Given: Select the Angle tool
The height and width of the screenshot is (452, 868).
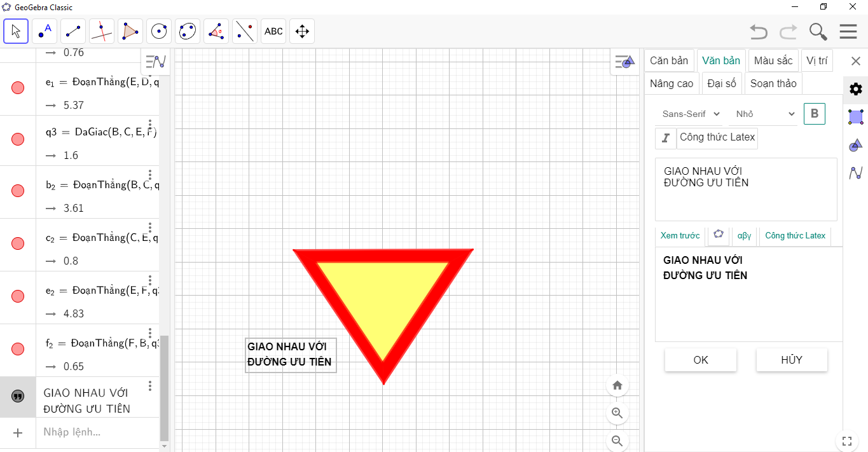Looking at the screenshot, I should point(216,31).
